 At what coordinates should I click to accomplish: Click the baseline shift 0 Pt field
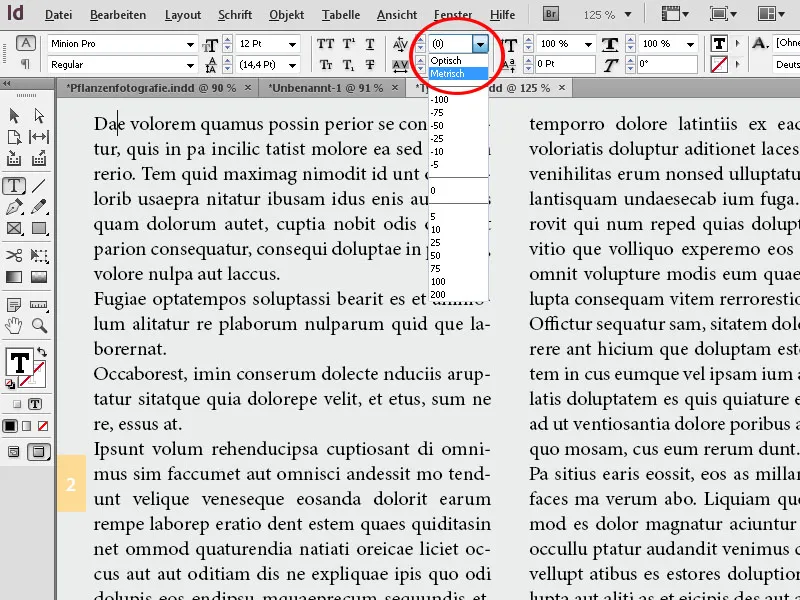(565, 64)
